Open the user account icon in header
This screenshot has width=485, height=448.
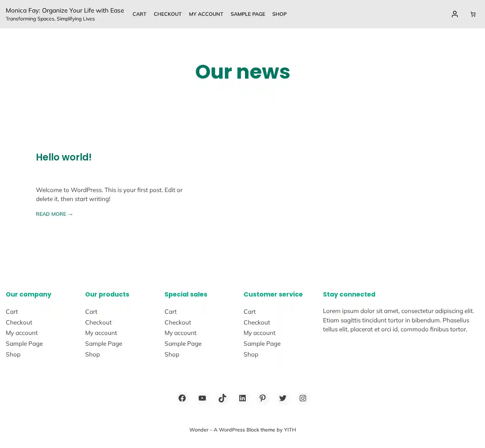point(454,14)
